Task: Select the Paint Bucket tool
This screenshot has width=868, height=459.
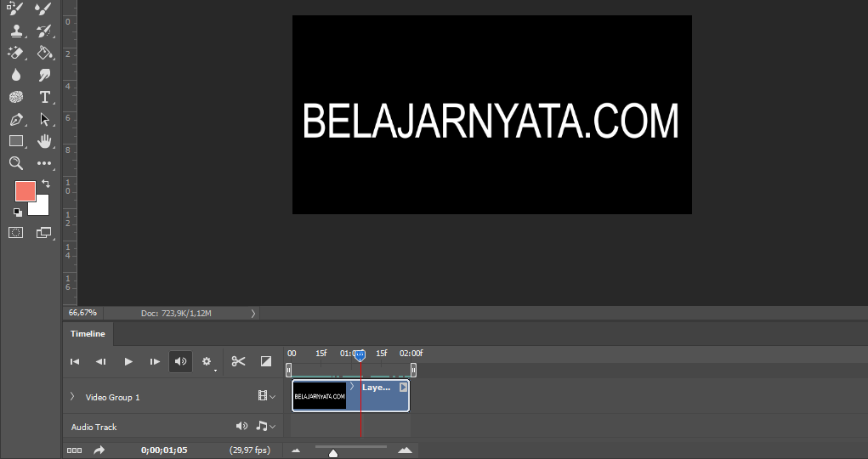Action: point(44,53)
